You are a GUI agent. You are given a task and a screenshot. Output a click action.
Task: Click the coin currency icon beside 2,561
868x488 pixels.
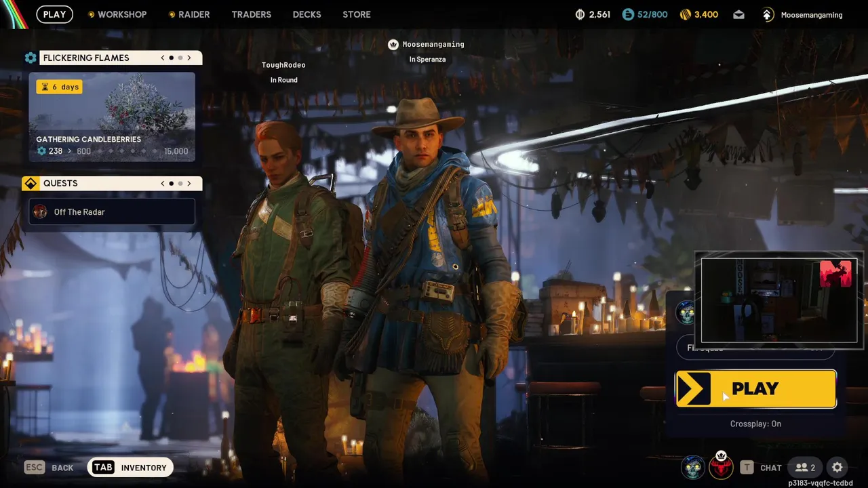(x=580, y=14)
